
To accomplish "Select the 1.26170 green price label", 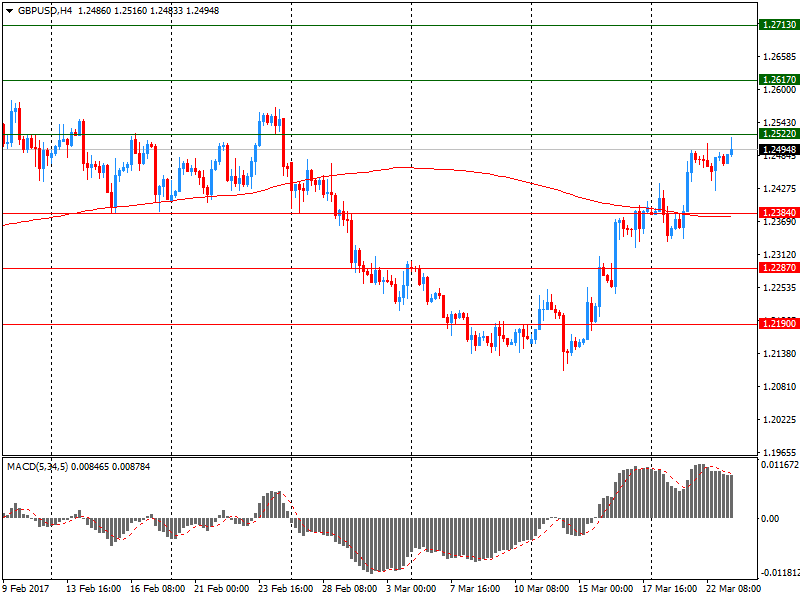I will 779,80.
